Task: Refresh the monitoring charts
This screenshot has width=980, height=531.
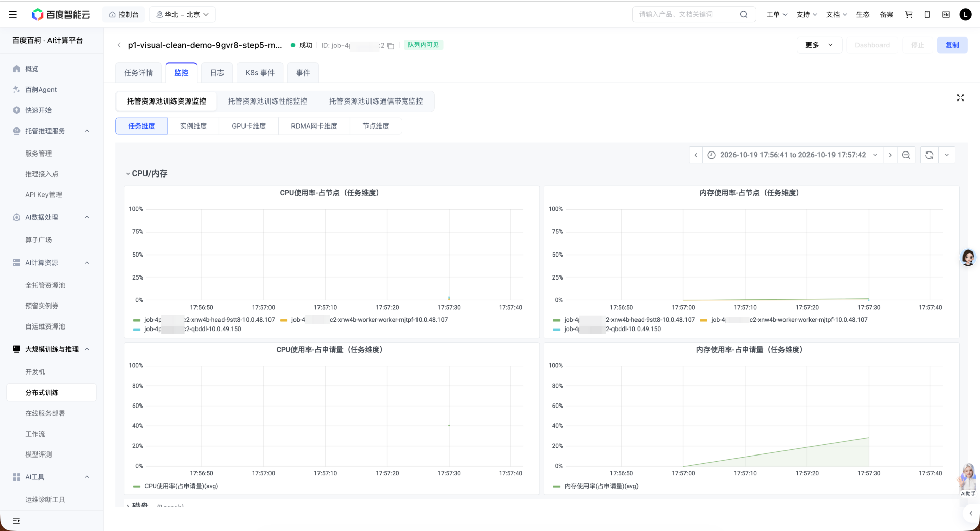Action: click(x=929, y=155)
